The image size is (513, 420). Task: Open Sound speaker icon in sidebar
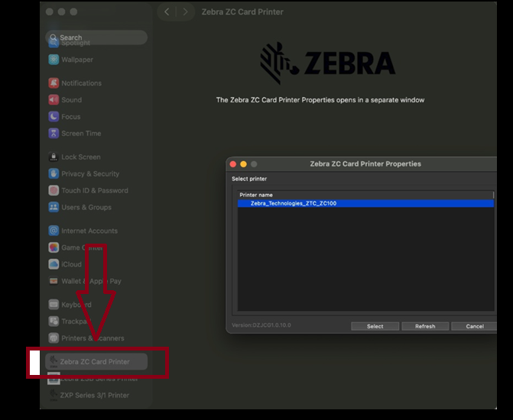pyautogui.click(x=54, y=100)
